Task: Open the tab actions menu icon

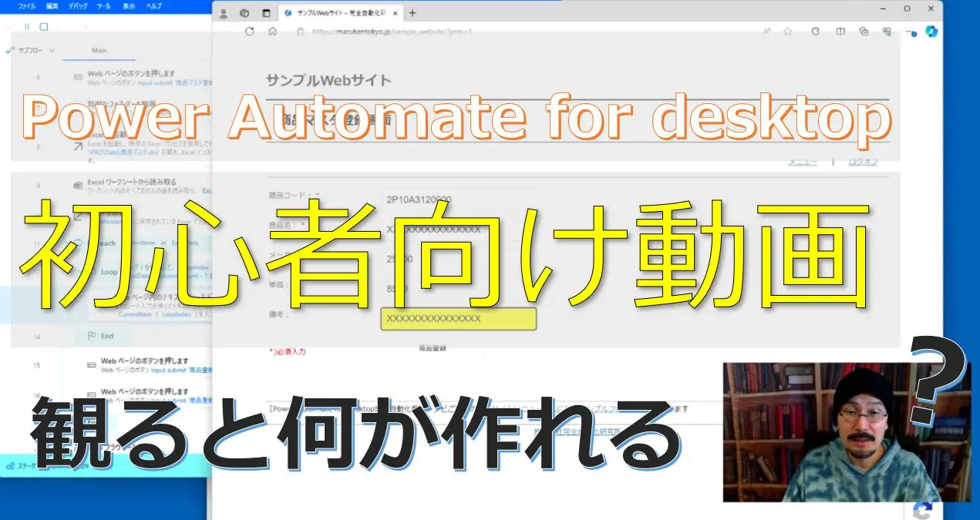Action: [266, 13]
